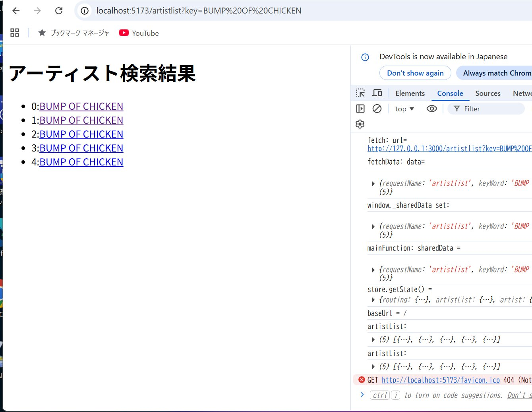The image size is (532, 412).
Task: Open the ブックマーク マネージャ bookmark
Action: click(74, 33)
